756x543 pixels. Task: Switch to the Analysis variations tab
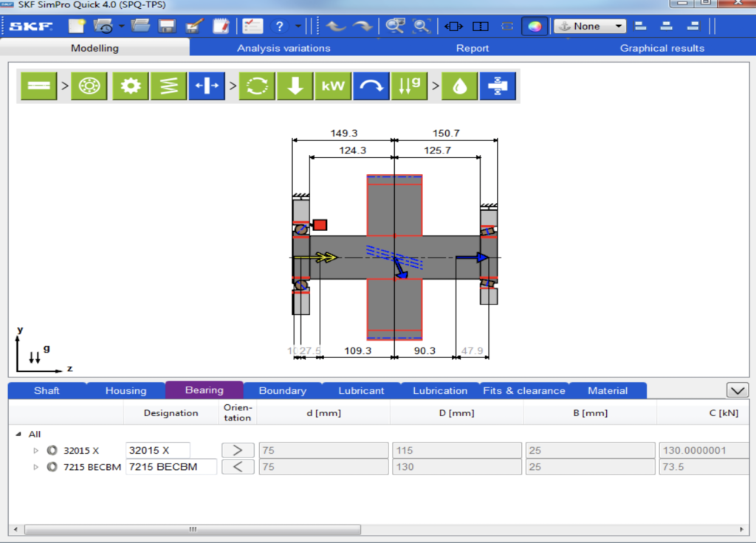pos(283,48)
